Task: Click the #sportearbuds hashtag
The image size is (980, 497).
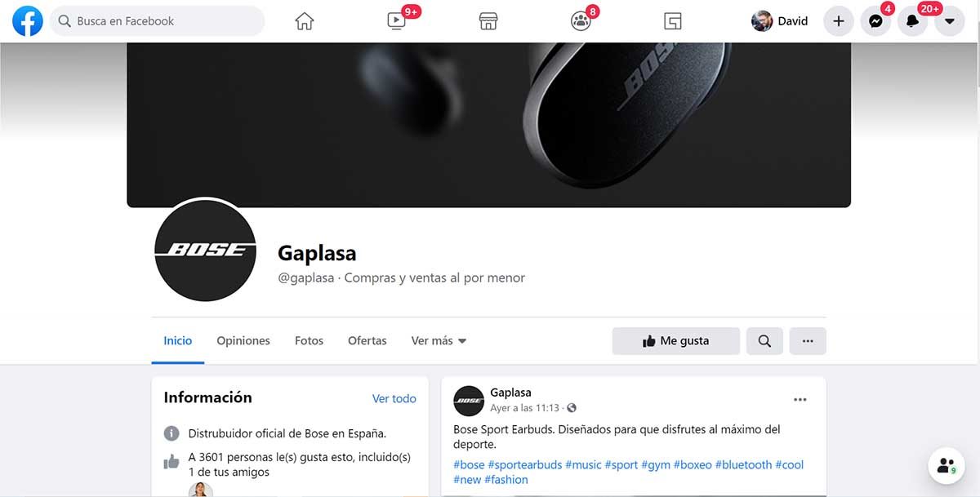Action: tap(525, 465)
